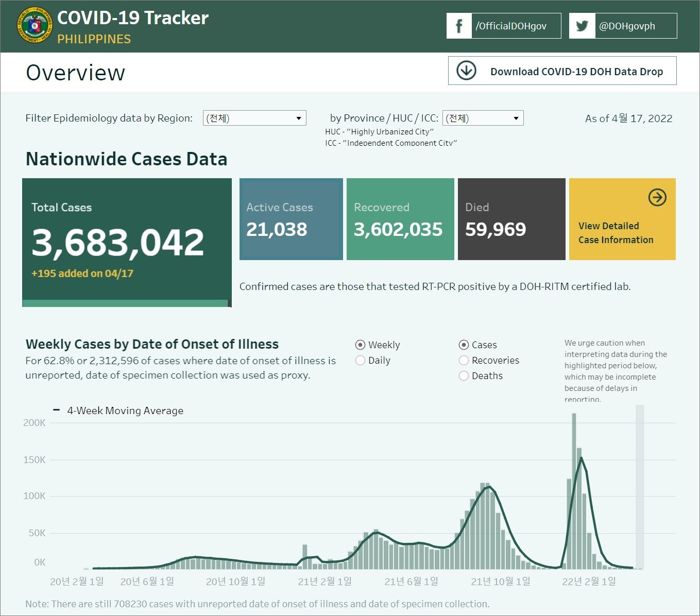Select the Active Cases card
The width and height of the screenshot is (700, 616).
point(291,219)
